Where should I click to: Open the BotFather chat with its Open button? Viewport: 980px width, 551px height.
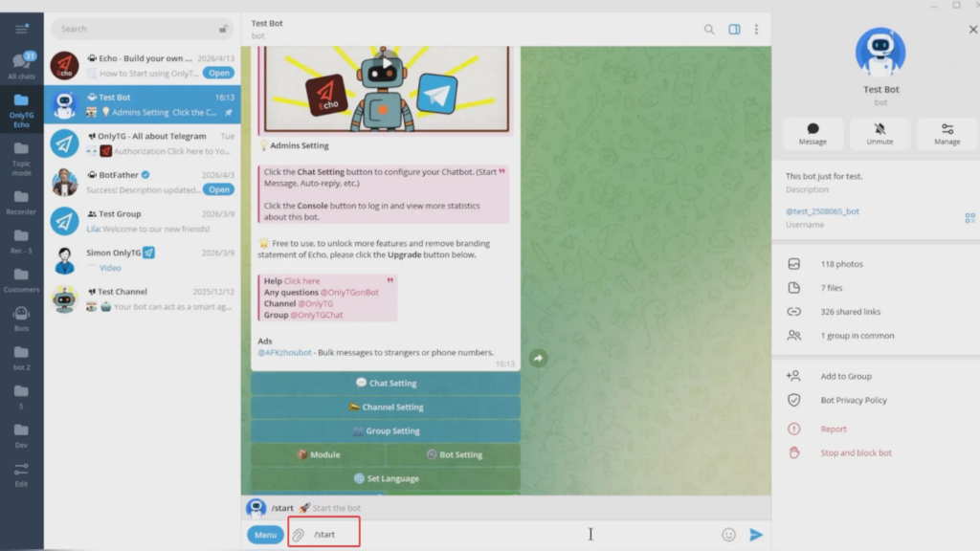pyautogui.click(x=219, y=189)
